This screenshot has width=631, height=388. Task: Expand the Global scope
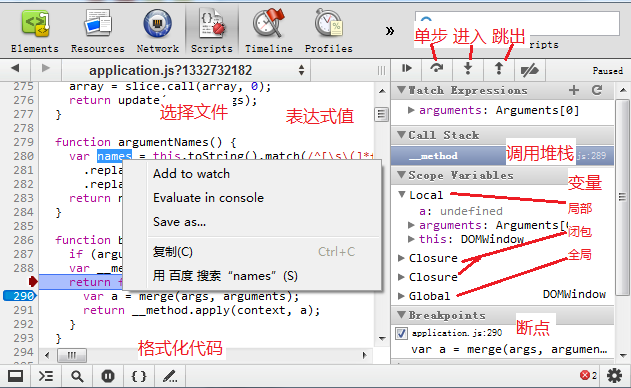click(x=401, y=296)
